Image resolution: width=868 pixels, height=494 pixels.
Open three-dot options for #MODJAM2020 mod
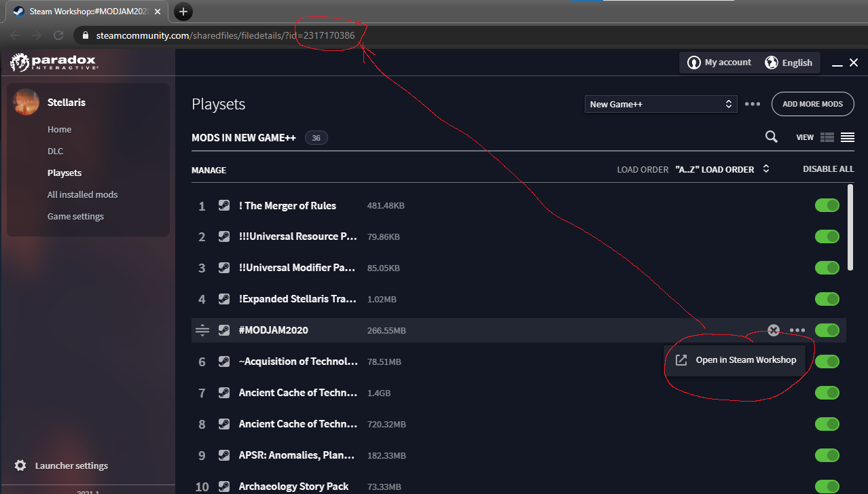[797, 330]
